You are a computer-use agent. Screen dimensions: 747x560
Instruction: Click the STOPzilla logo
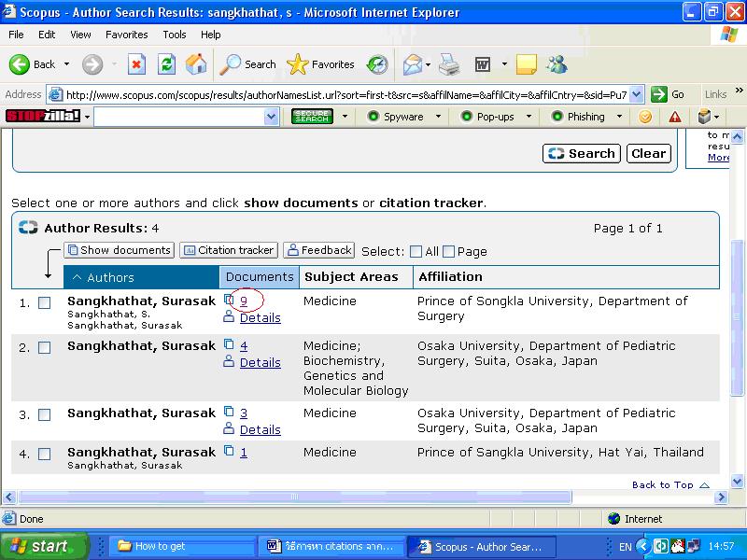point(43,116)
